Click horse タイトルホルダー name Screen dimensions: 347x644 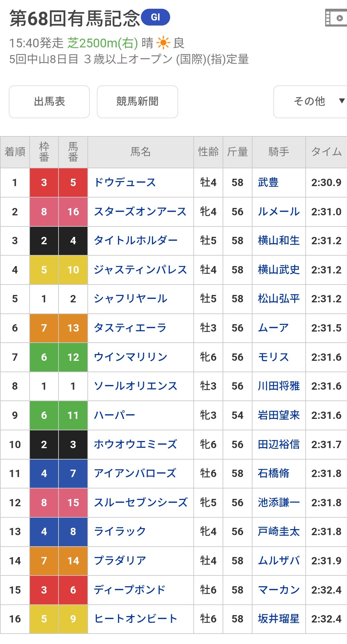point(136,241)
